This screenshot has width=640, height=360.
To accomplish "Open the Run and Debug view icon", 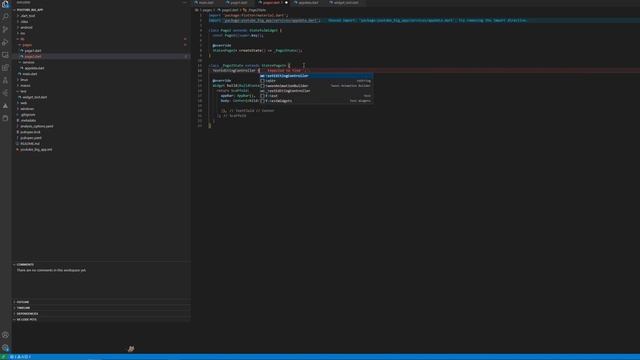I will (x=5, y=42).
